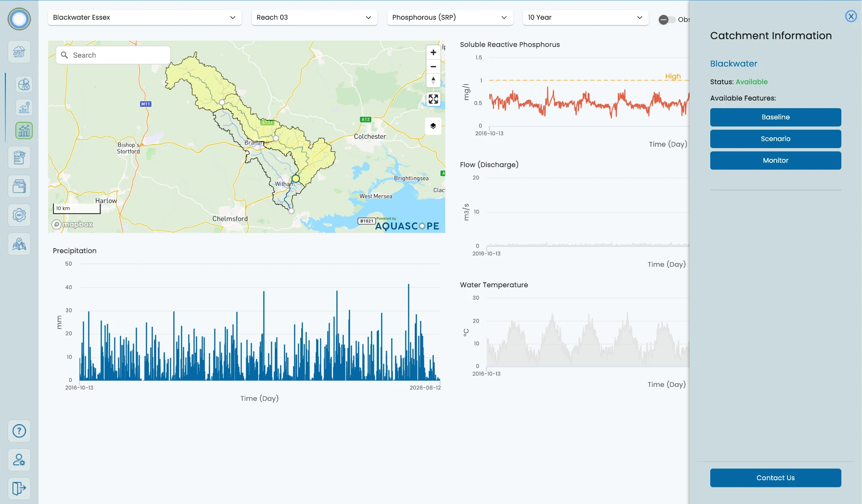Click the Blackwater catchment name link
The width and height of the screenshot is (862, 504).
point(733,64)
